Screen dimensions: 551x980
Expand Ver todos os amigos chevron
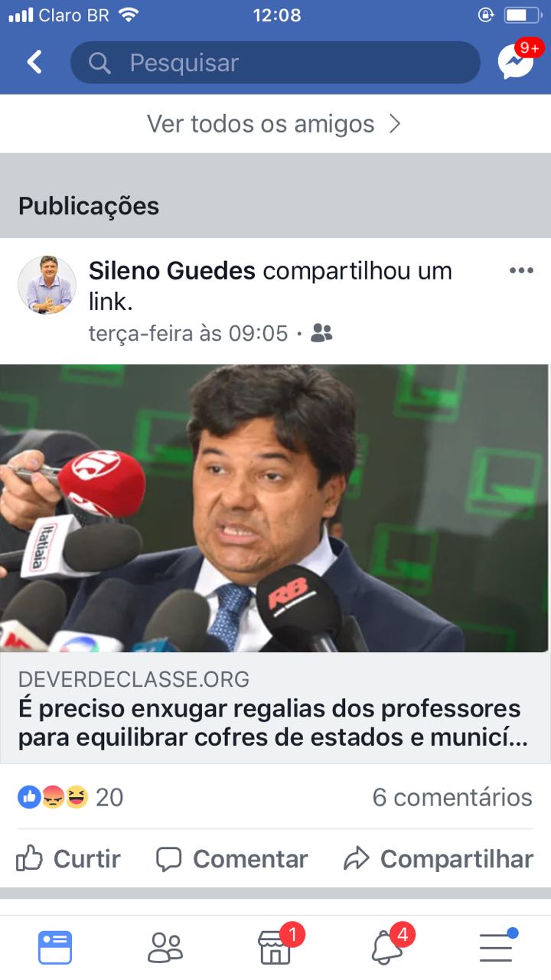tap(395, 124)
